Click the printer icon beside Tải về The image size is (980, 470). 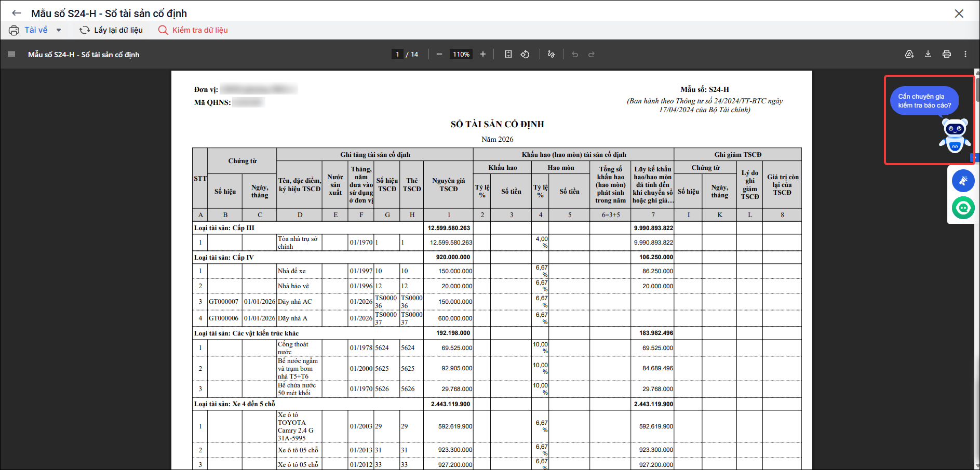click(x=14, y=30)
